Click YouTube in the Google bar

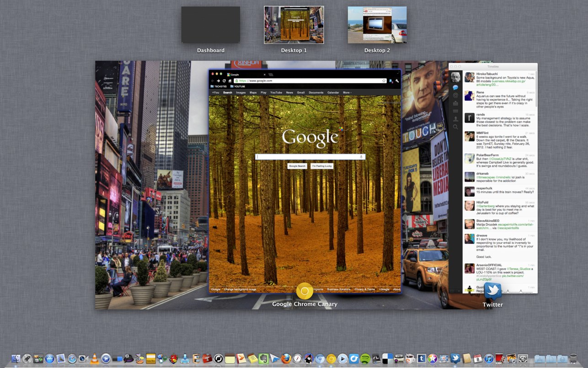[x=276, y=92]
